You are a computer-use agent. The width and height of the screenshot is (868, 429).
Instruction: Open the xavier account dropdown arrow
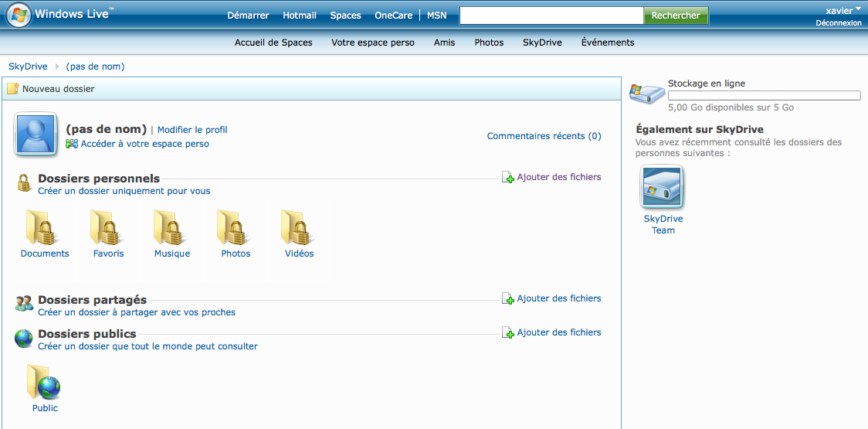[x=859, y=9]
